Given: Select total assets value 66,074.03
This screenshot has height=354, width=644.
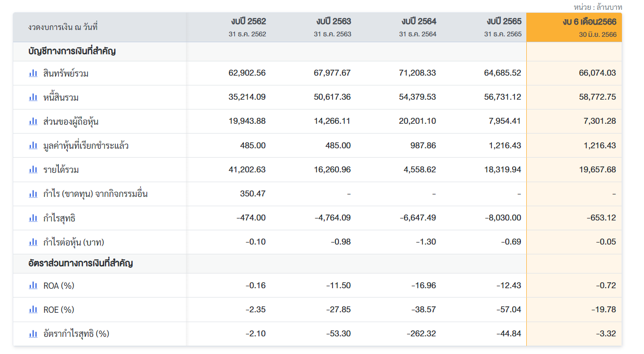Looking at the screenshot, I should [597, 73].
